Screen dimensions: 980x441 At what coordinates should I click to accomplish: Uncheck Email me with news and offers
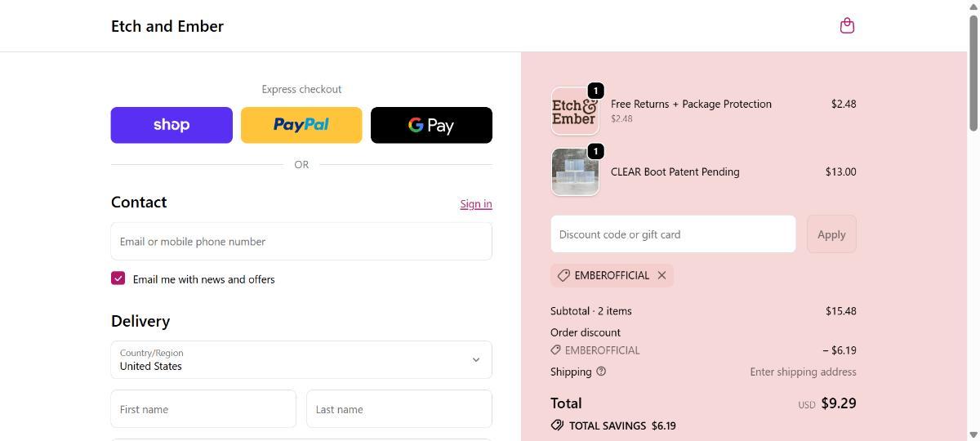pyautogui.click(x=118, y=278)
